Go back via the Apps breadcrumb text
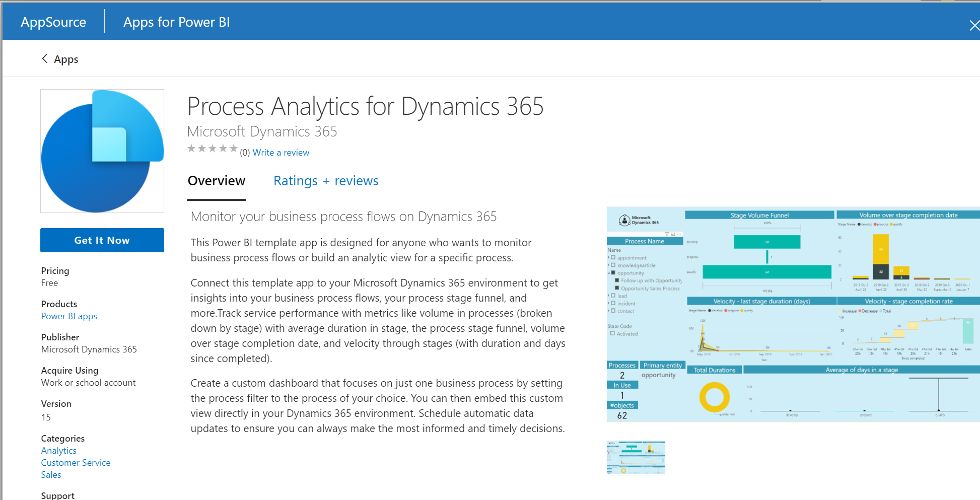980x500 pixels. (66, 59)
